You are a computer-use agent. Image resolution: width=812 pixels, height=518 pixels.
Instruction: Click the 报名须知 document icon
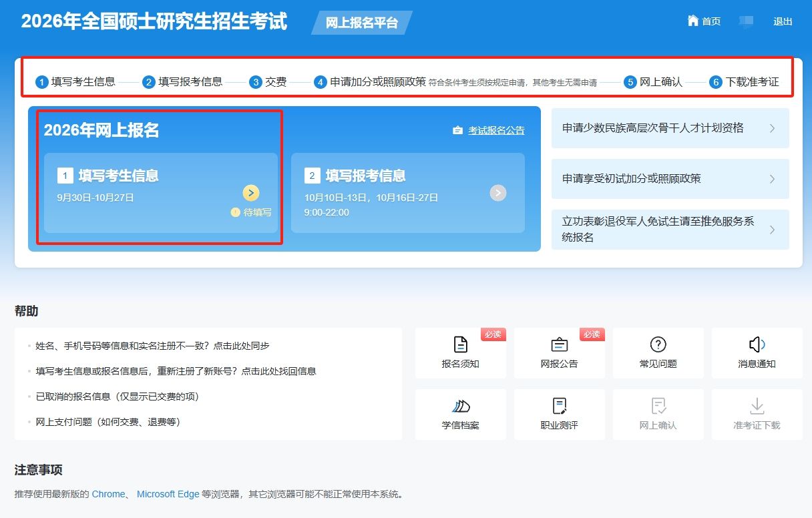coord(460,344)
